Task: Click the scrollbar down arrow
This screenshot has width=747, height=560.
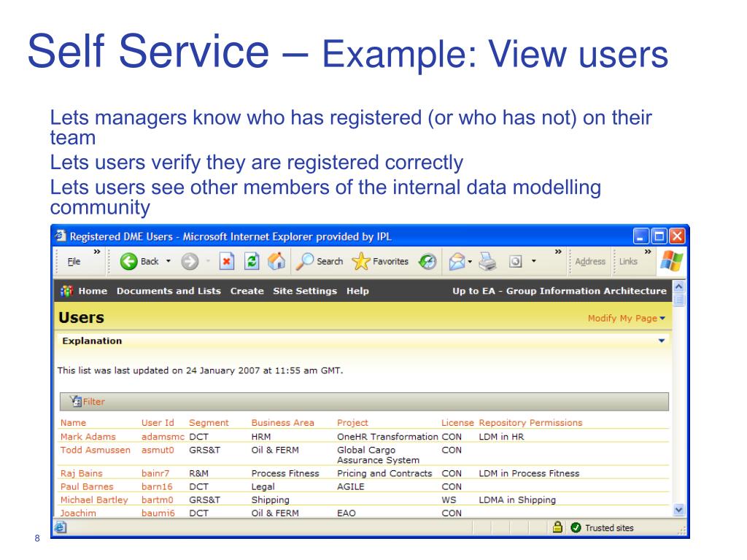Action: 679,510
